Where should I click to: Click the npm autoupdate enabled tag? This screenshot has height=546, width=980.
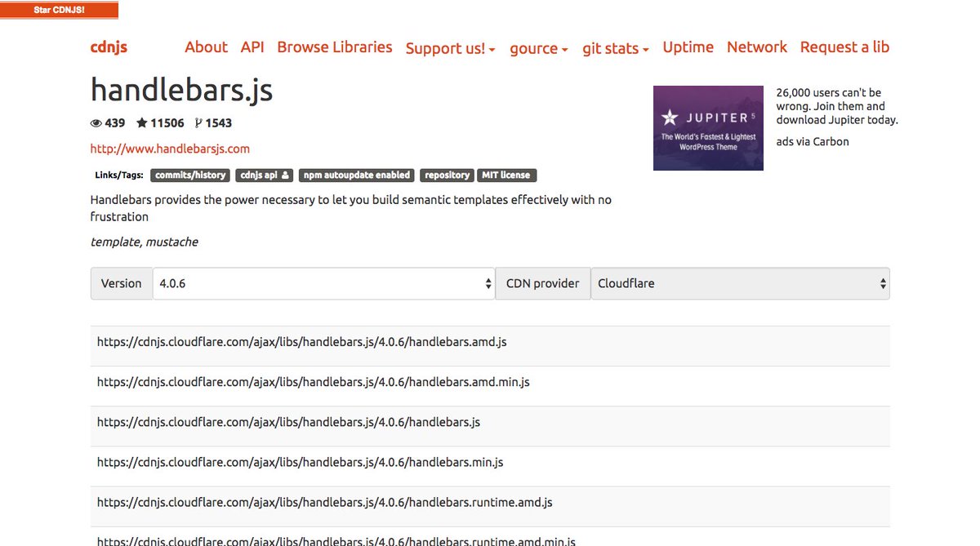tap(357, 175)
